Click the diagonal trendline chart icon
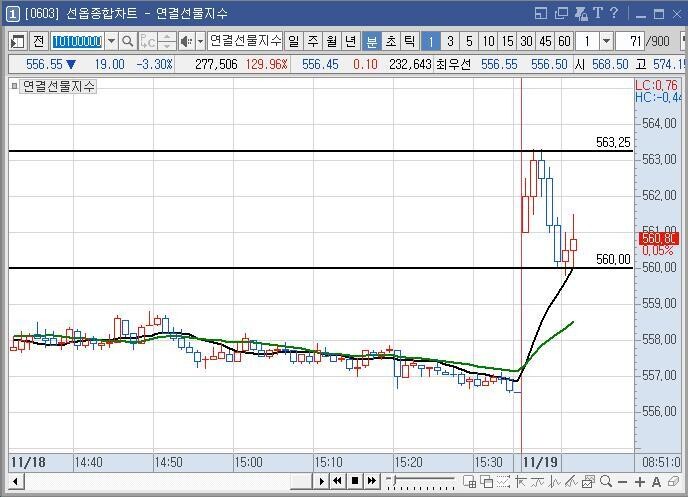 point(571,482)
